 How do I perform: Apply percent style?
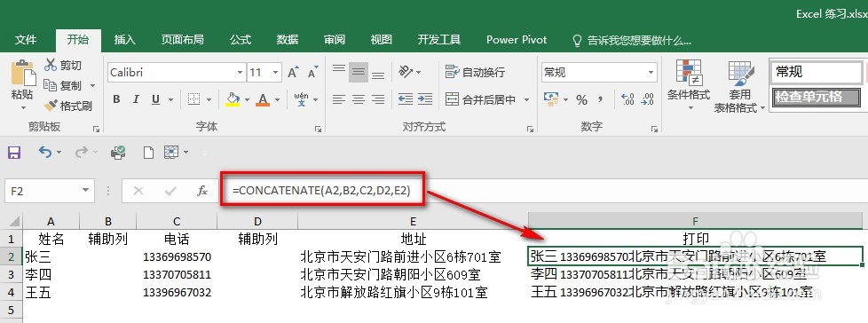pyautogui.click(x=581, y=99)
